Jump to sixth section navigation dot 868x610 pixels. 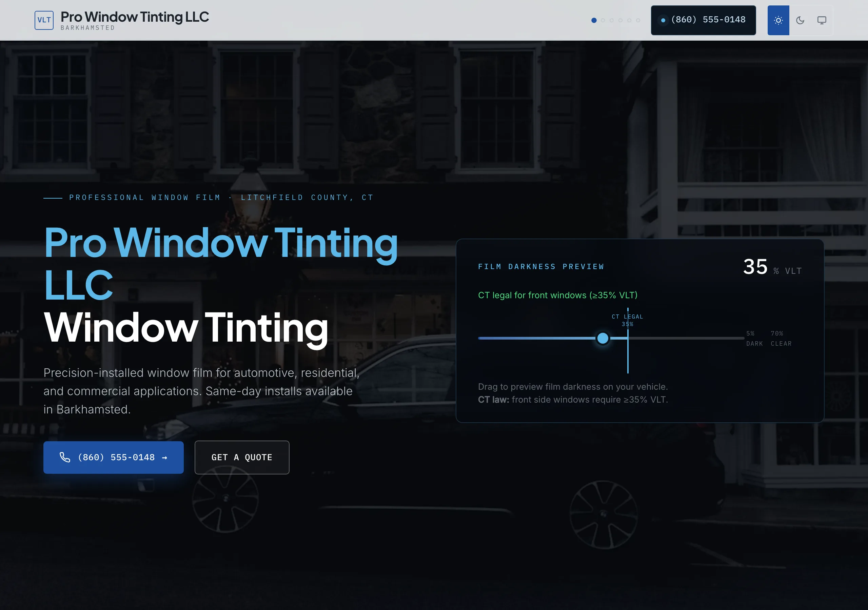point(638,20)
